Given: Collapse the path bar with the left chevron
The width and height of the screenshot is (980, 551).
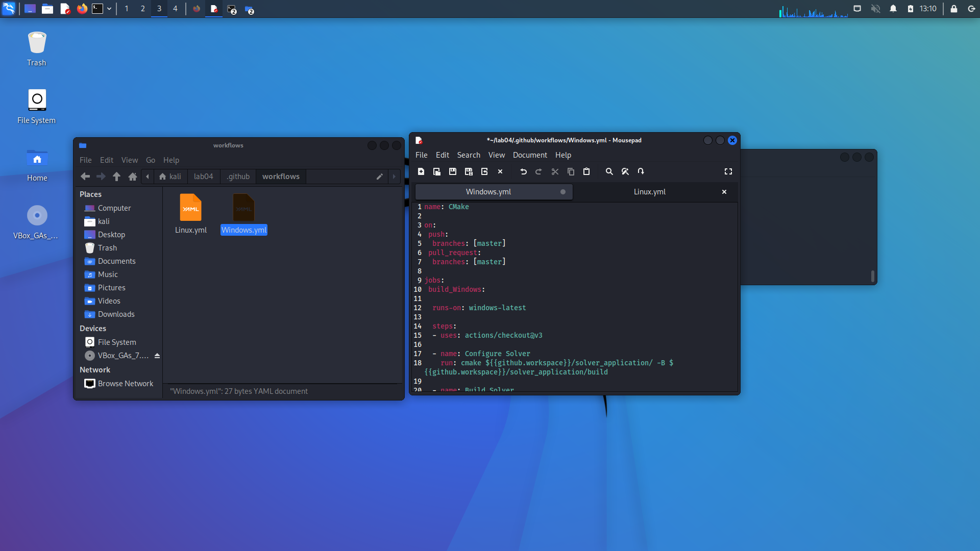Looking at the screenshot, I should 148,176.
